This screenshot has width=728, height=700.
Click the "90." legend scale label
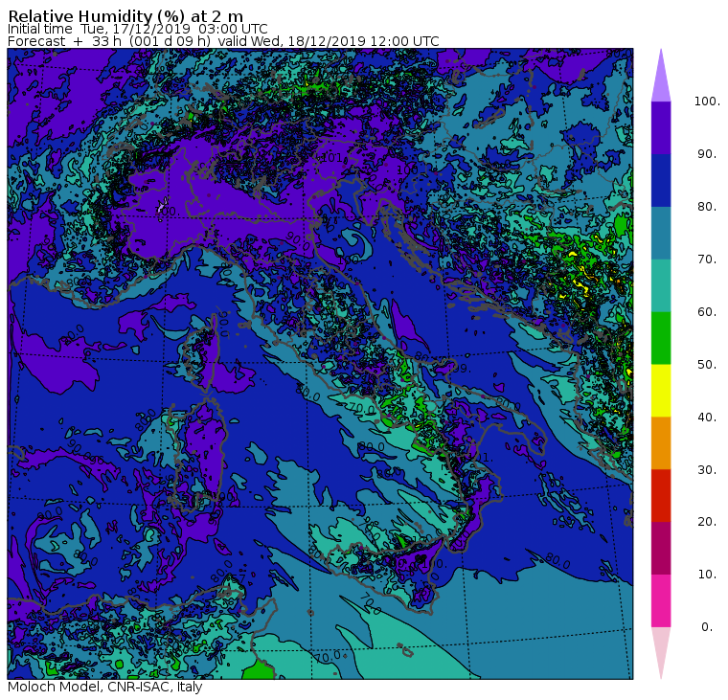pos(707,153)
